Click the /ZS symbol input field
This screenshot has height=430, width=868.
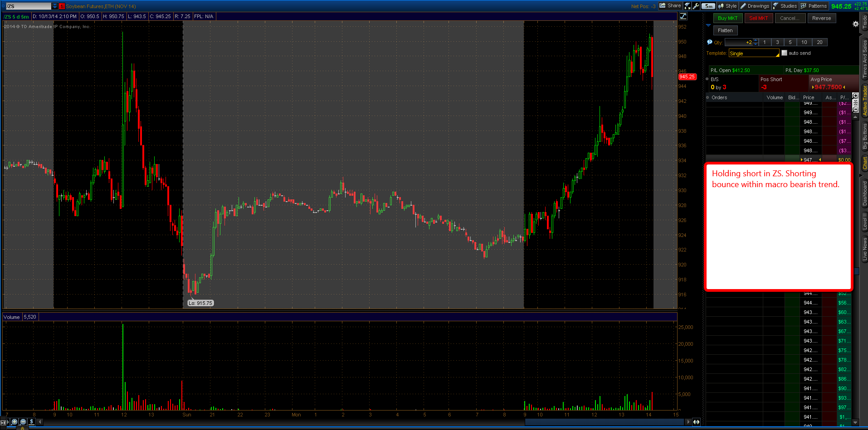28,6
